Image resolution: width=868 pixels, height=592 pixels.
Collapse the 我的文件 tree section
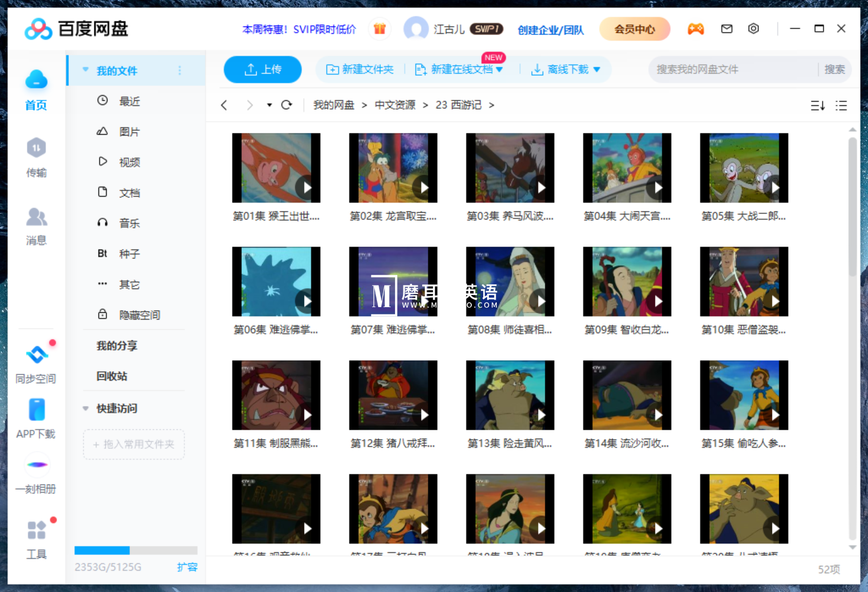(86, 70)
